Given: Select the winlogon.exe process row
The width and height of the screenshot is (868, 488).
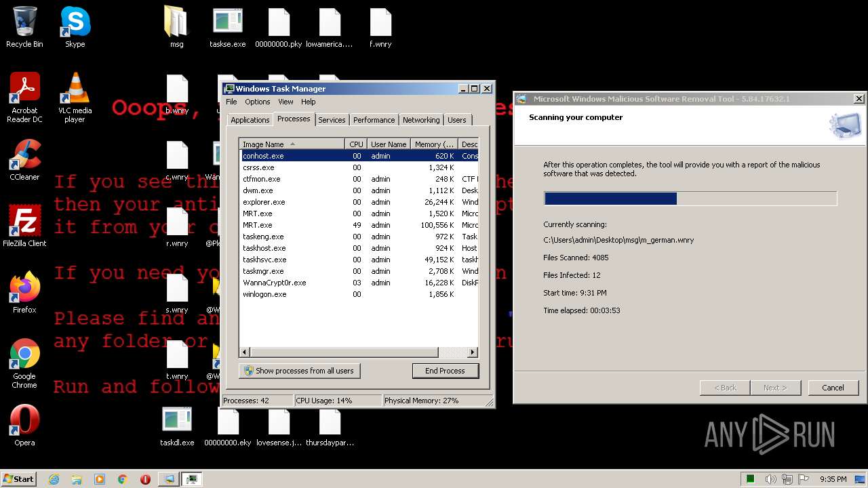Looking at the screenshot, I should [359, 294].
